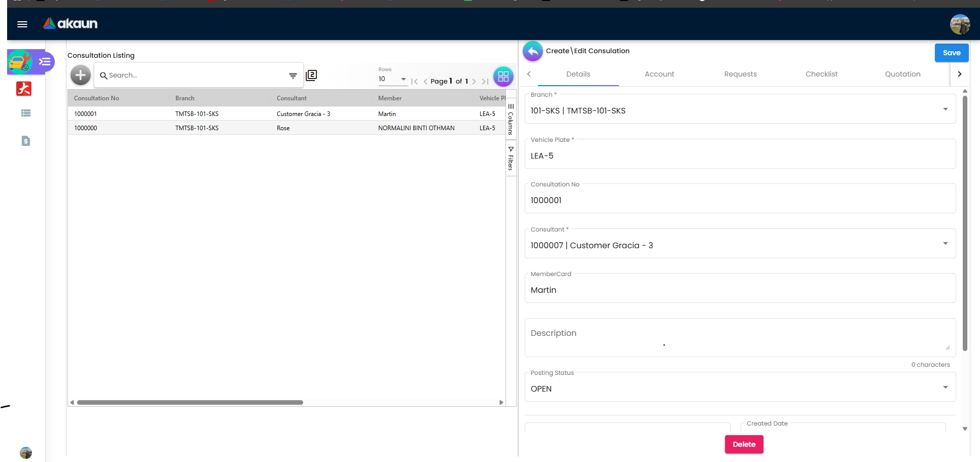The width and height of the screenshot is (980, 462).
Task: Go to previous page of listing
Action: tap(425, 81)
